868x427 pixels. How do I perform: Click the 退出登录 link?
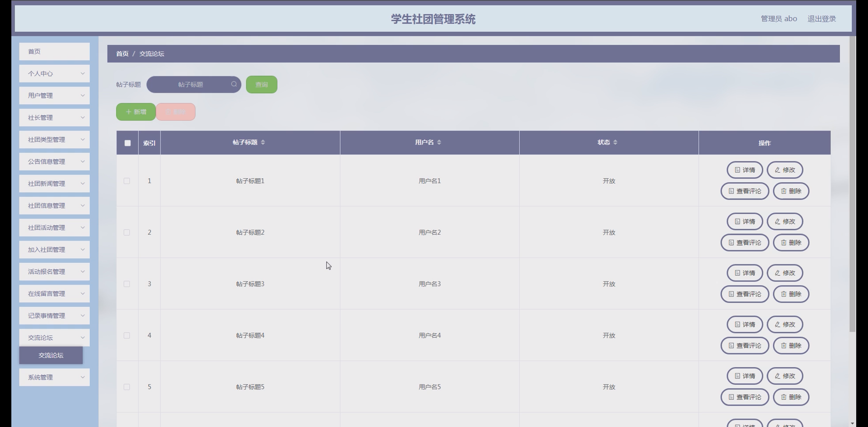tap(822, 19)
